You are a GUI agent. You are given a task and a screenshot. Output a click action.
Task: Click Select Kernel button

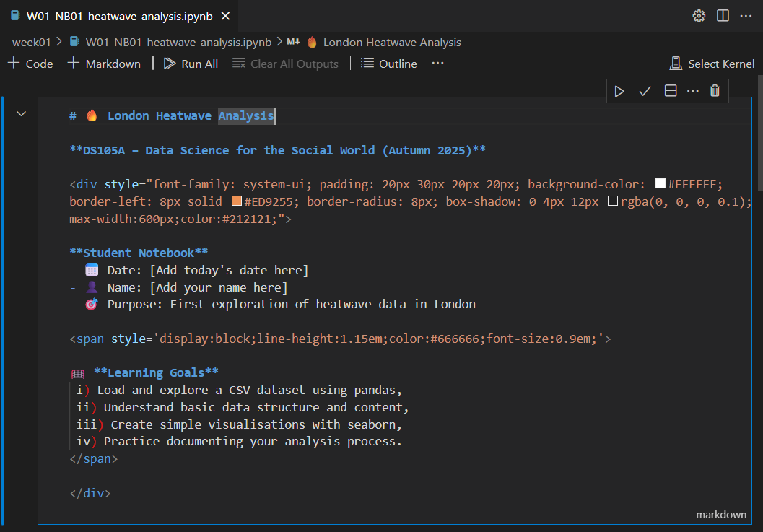712,64
